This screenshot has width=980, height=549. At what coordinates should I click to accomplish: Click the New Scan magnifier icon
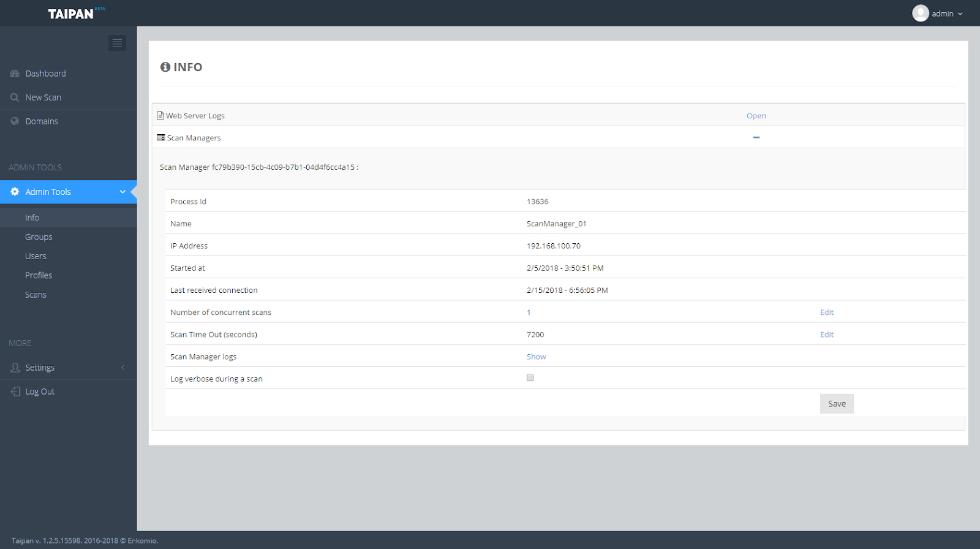pyautogui.click(x=15, y=97)
